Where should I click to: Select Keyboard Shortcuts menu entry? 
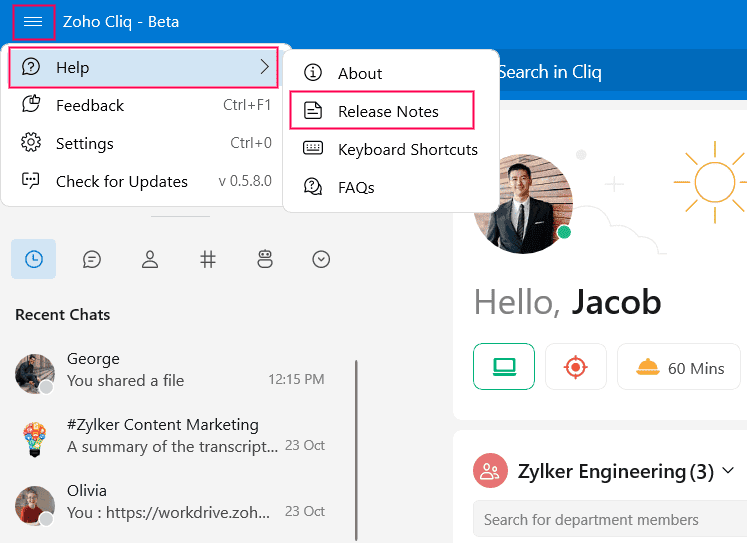pos(407,149)
